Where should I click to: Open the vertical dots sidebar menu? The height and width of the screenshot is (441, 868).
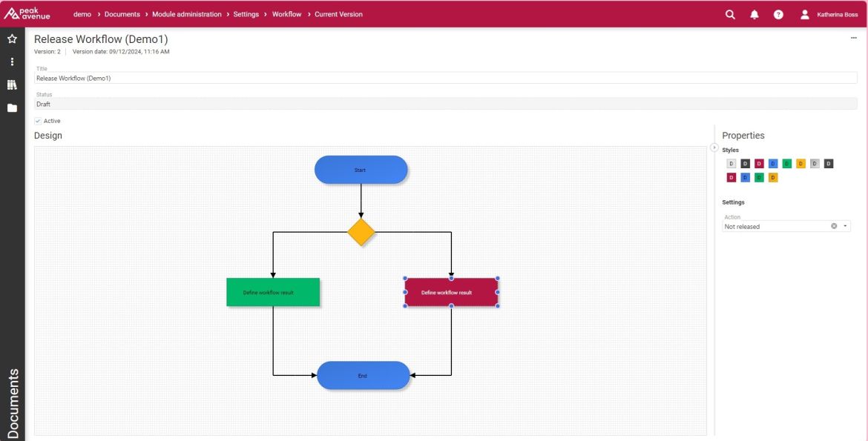click(x=12, y=62)
